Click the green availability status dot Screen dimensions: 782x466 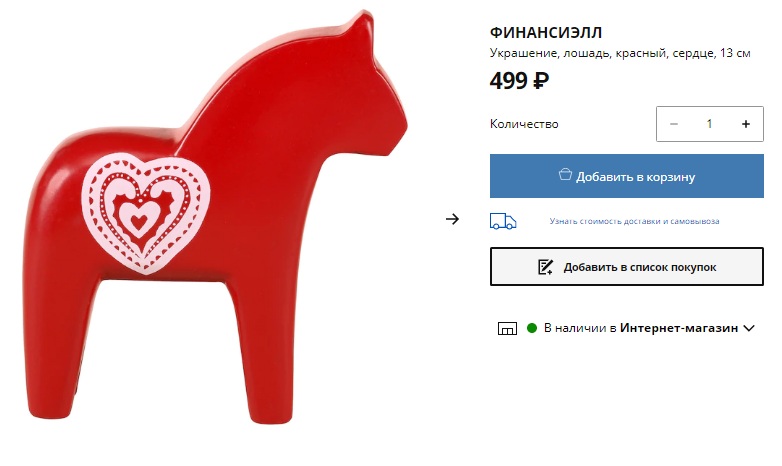pyautogui.click(x=532, y=328)
